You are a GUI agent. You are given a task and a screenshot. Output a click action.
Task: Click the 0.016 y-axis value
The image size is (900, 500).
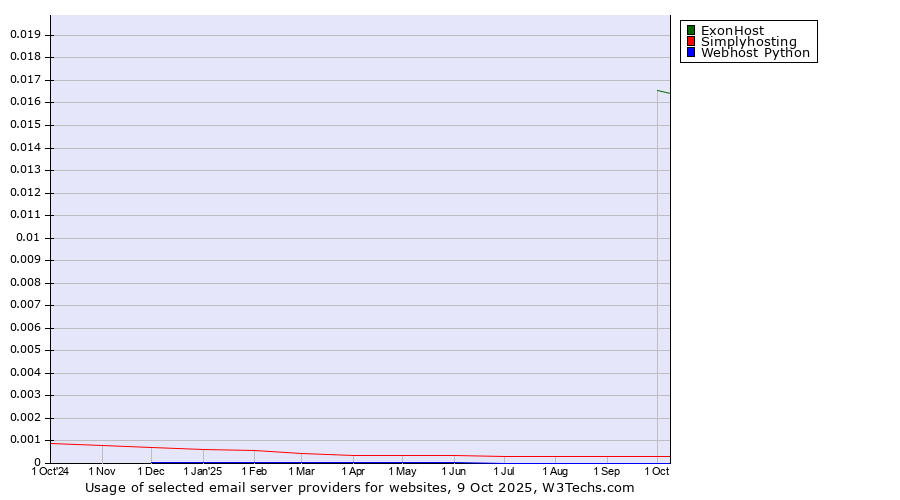click(25, 102)
